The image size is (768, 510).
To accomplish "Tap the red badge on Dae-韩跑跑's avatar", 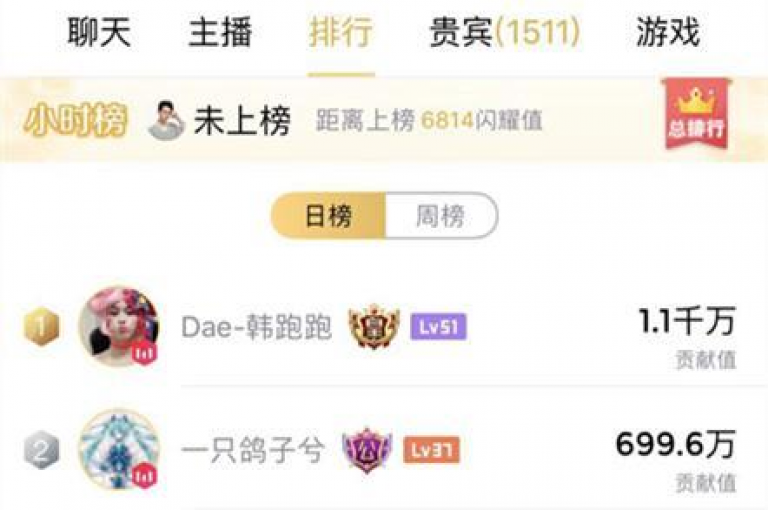I will [144, 353].
